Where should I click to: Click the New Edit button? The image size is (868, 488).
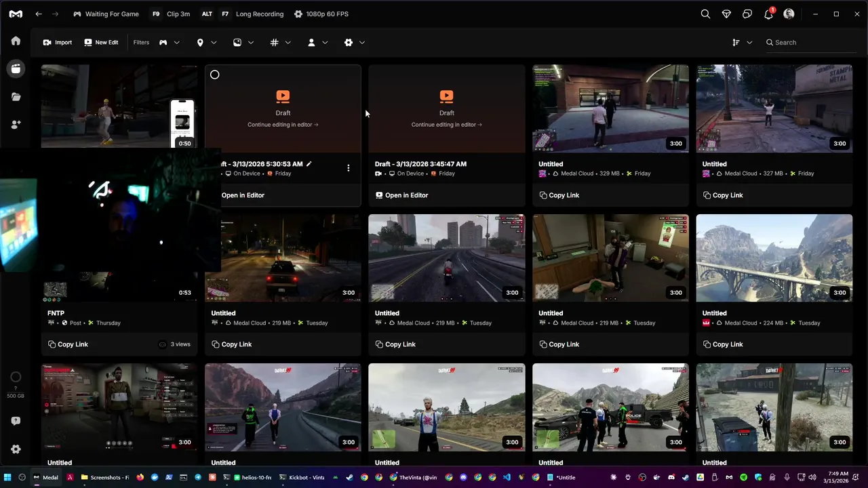[101, 42]
